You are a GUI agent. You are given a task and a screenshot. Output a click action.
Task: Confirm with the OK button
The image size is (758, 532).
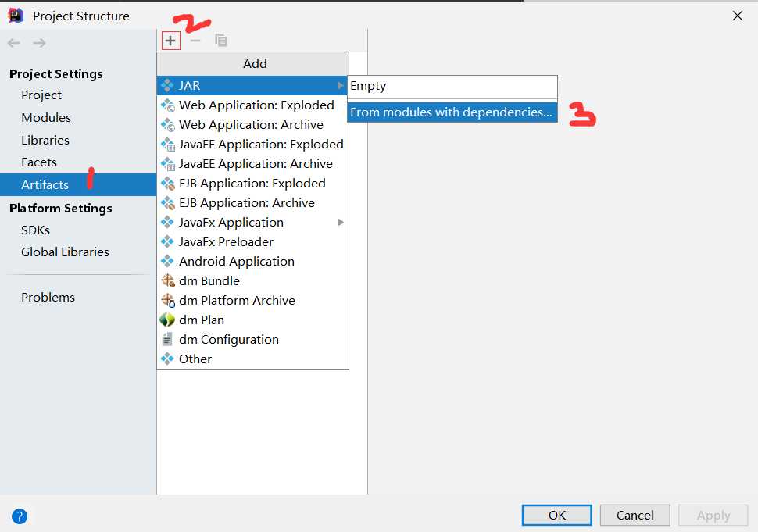click(557, 515)
